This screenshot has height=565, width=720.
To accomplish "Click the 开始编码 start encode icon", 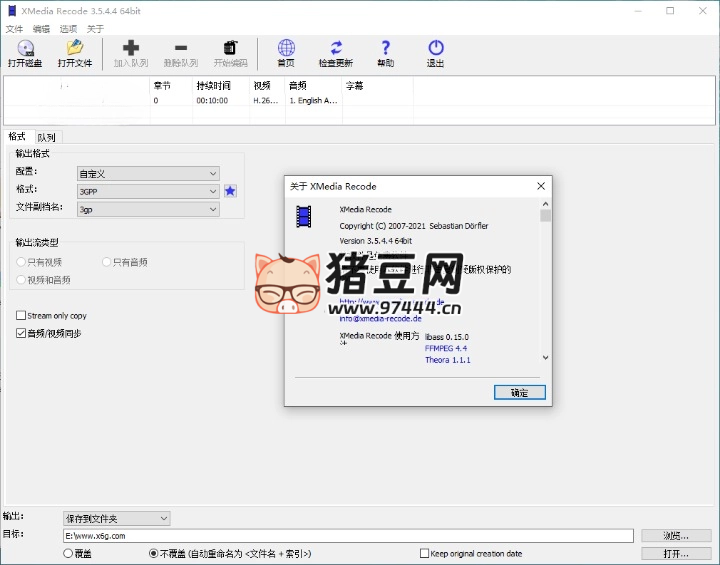I will pyautogui.click(x=231, y=54).
